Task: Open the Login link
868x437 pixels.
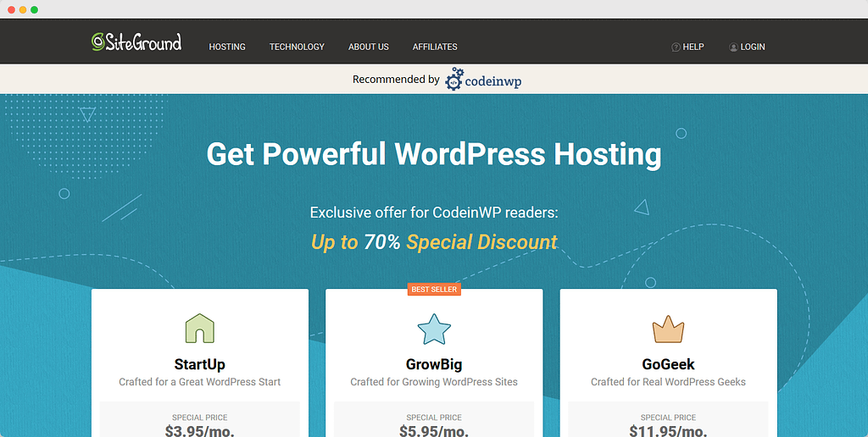Action: [x=753, y=47]
